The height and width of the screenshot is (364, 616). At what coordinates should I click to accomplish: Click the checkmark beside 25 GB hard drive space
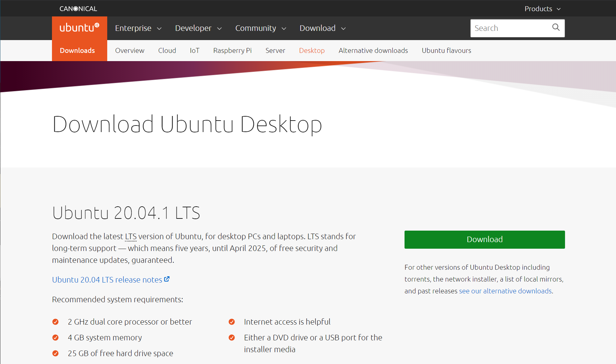tap(56, 353)
